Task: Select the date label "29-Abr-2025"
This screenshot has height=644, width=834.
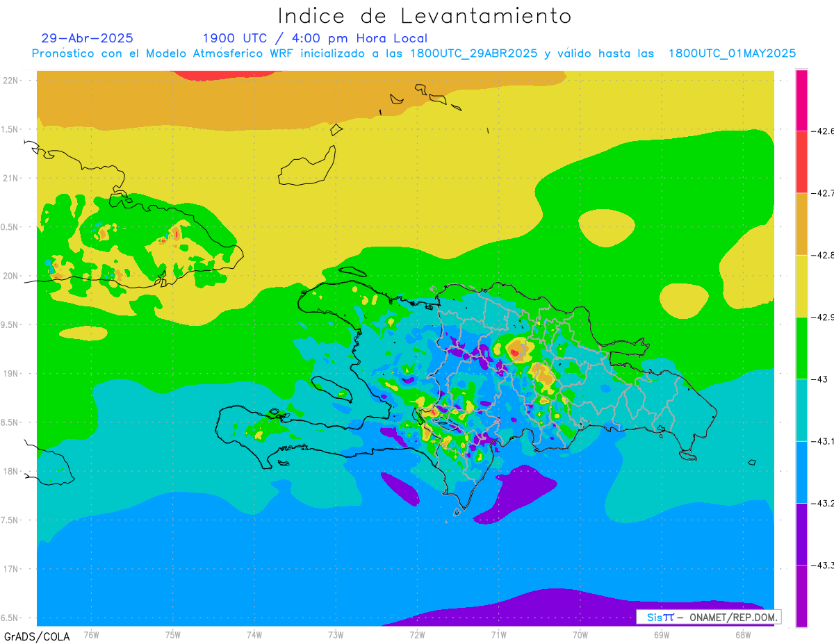Action: [x=87, y=38]
